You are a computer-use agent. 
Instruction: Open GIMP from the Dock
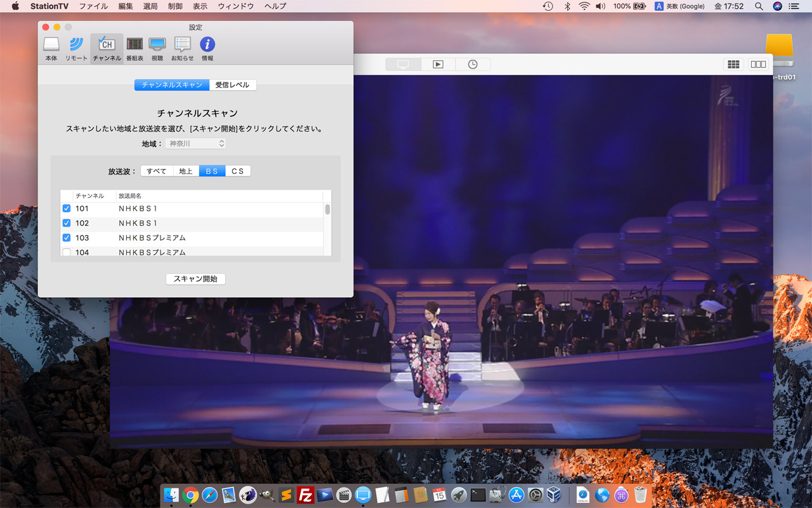267,495
